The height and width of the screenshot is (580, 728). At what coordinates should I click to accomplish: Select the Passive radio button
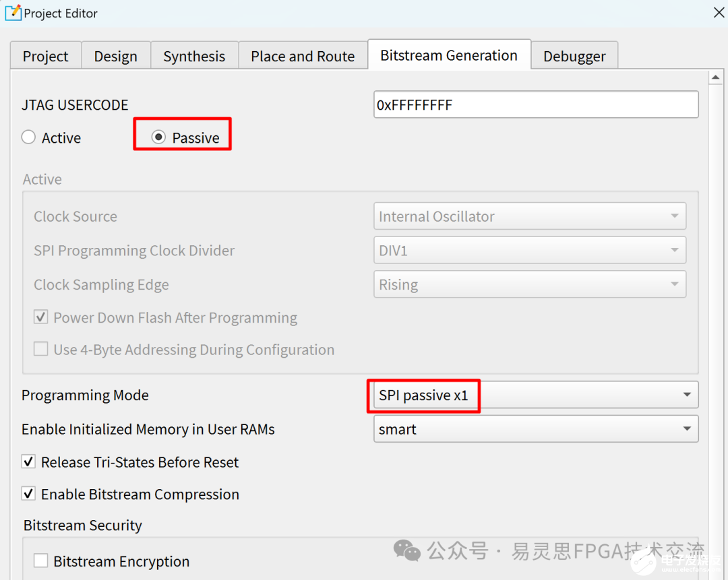[159, 137]
